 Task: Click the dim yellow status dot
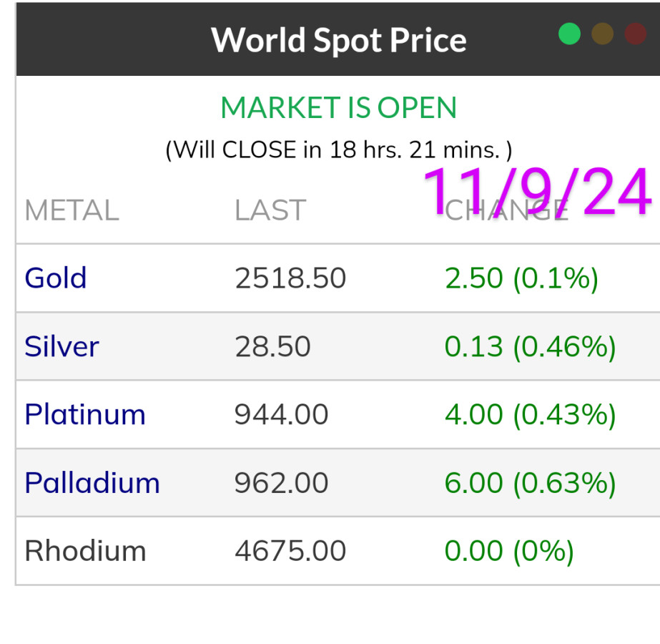tap(603, 34)
